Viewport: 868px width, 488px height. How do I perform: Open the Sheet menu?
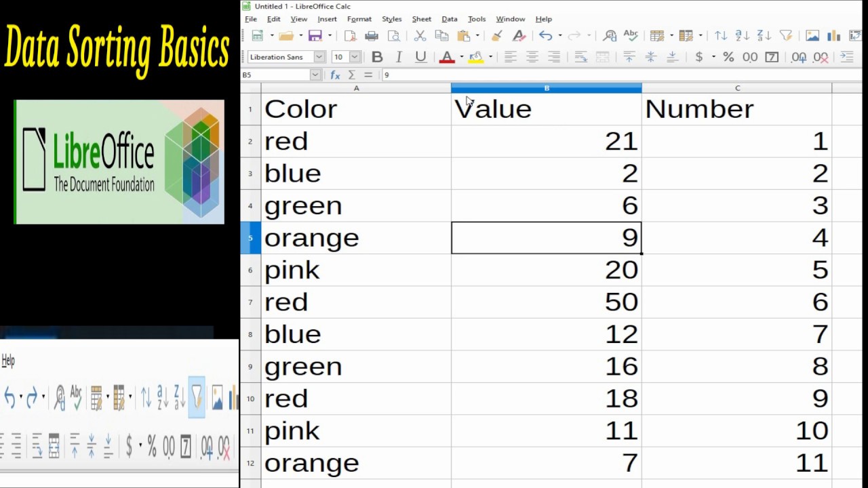[x=421, y=19]
